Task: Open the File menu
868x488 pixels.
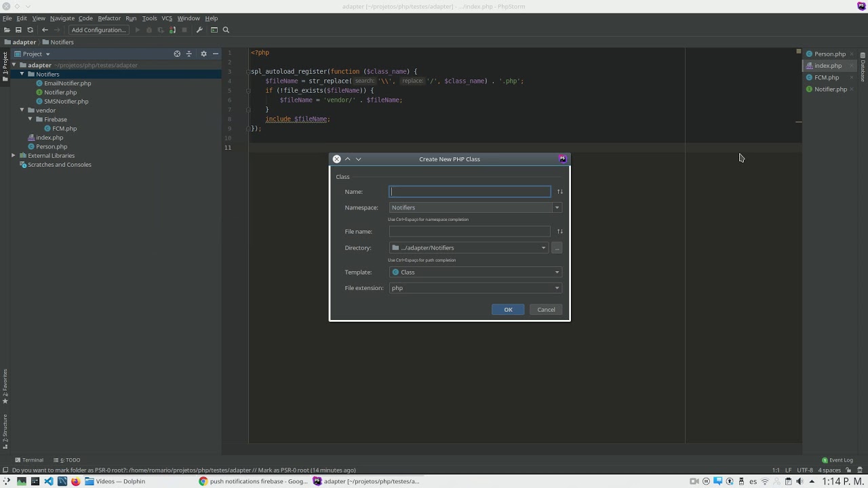Action: tap(7, 18)
